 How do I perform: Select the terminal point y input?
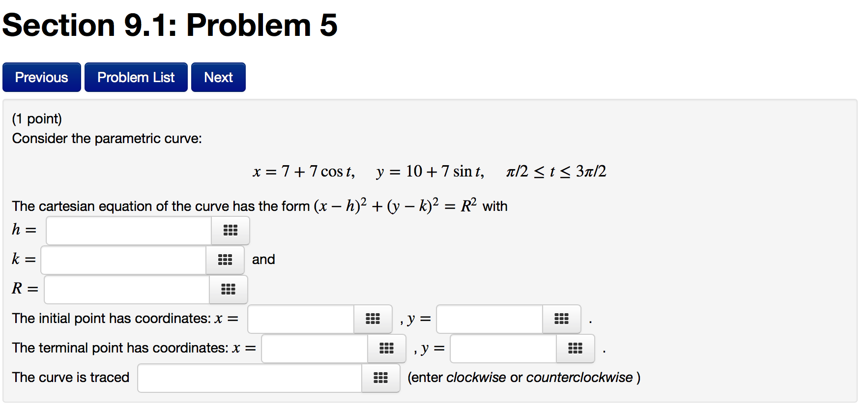coord(503,349)
